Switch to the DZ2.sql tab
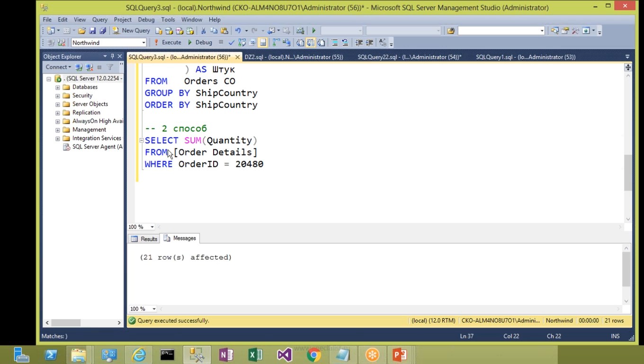644x364 pixels. [x=294, y=57]
